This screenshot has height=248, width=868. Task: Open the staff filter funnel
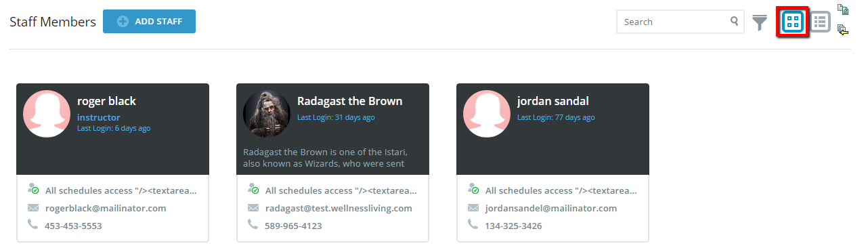pyautogui.click(x=760, y=22)
